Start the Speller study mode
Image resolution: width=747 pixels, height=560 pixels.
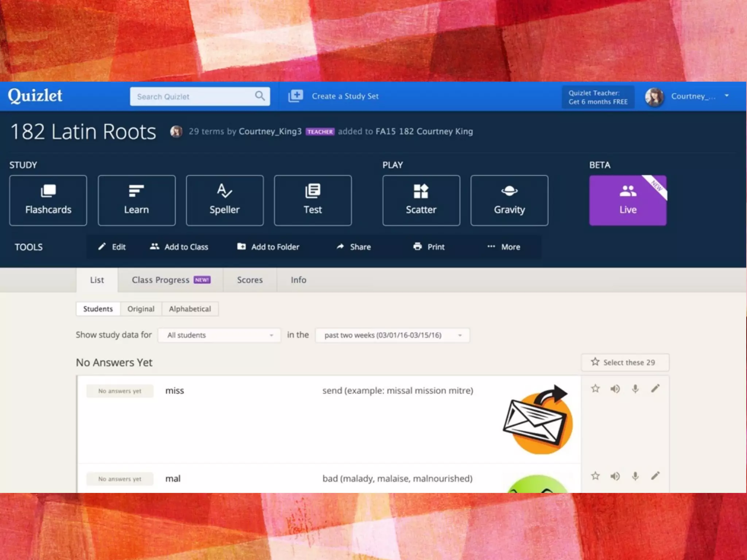(225, 201)
